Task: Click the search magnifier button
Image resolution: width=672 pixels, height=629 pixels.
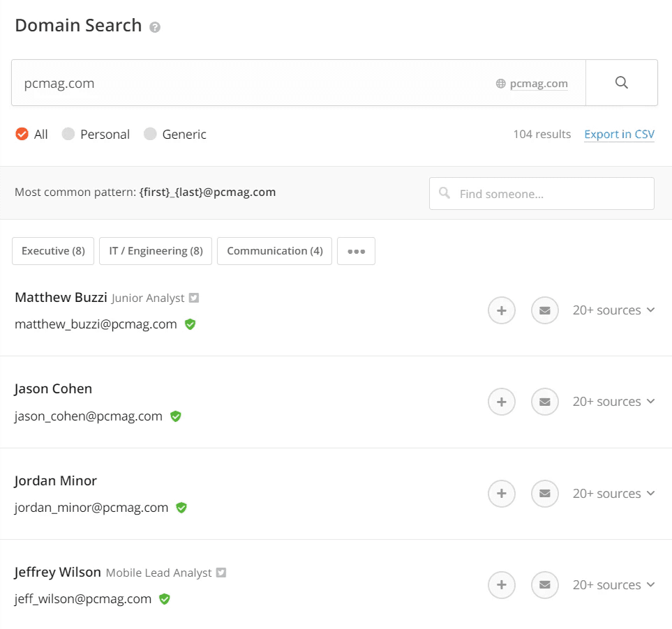Action: click(621, 82)
